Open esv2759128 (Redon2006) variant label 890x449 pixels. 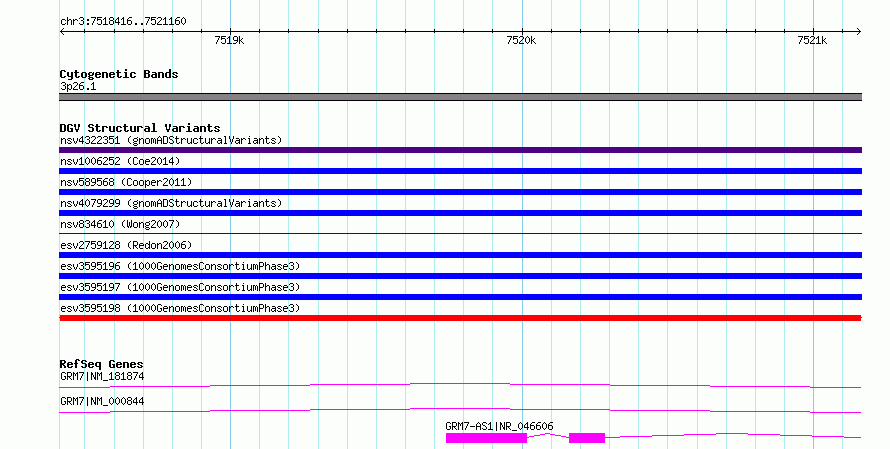(x=126, y=245)
